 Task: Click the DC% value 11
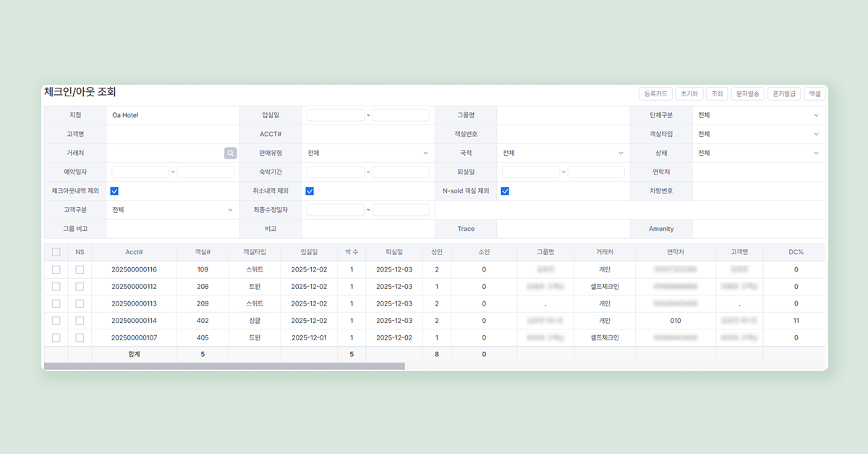click(796, 320)
